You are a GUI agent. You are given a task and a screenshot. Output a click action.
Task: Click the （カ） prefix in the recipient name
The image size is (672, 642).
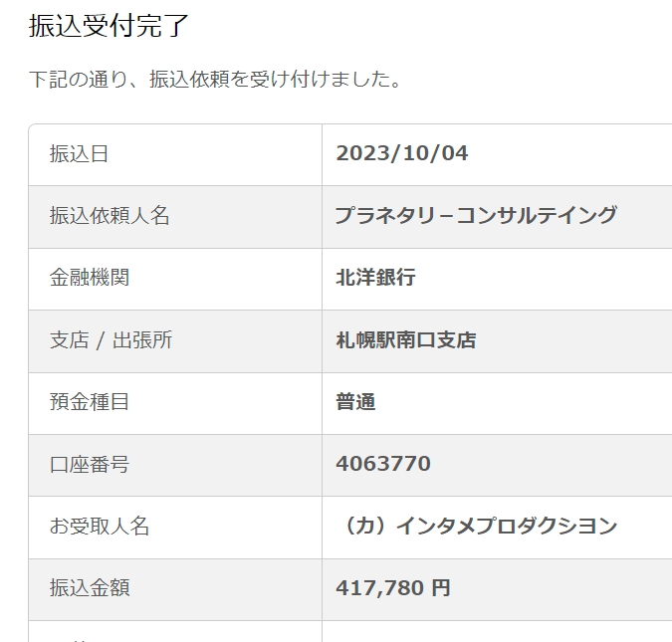[x=364, y=526]
